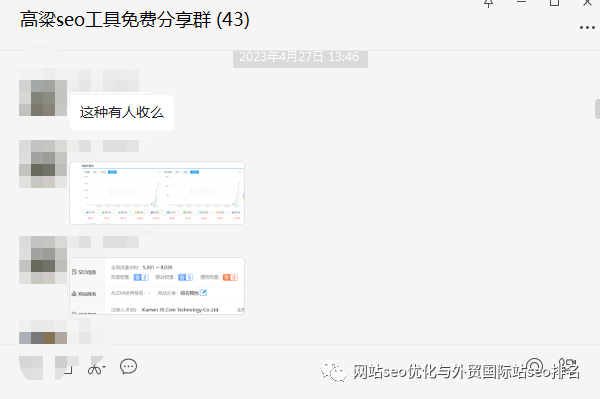Click the group title 高粱seo工具免费分享群
Viewport: 600px width, 399px height.
click(116, 19)
